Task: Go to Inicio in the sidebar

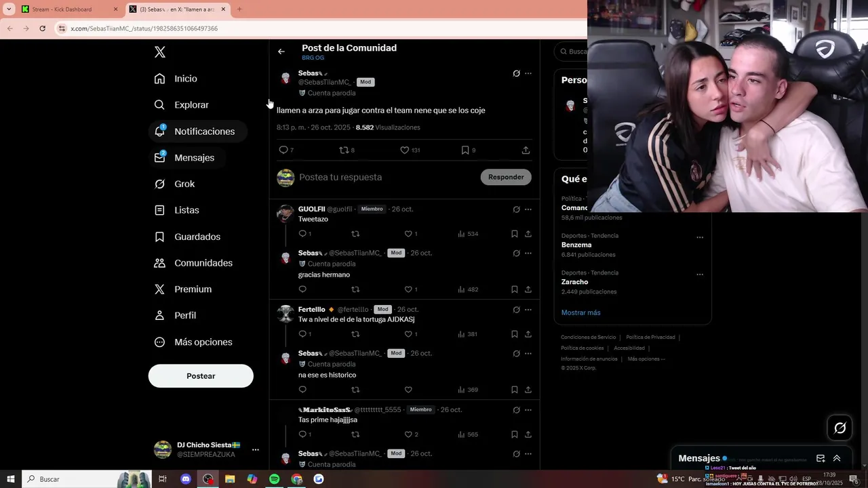Action: [176, 79]
